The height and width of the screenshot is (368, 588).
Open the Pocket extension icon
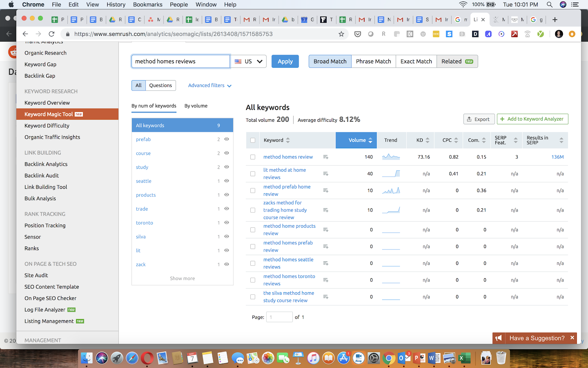[x=358, y=34]
